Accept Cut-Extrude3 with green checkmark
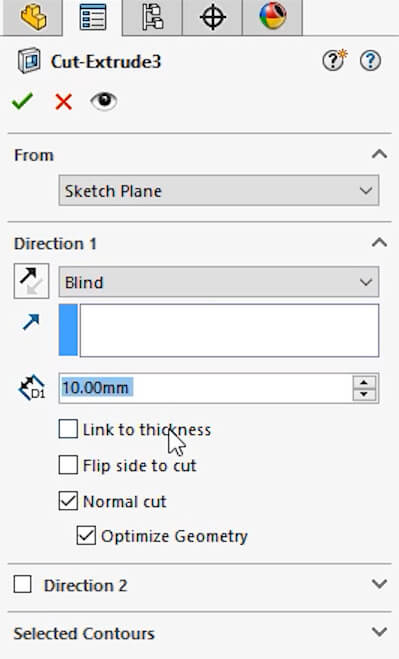 point(22,101)
